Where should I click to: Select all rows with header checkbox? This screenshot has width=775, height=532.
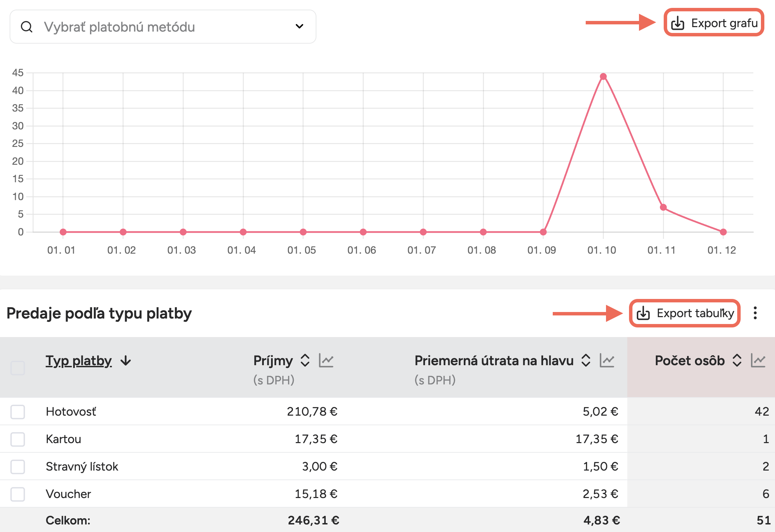click(18, 368)
